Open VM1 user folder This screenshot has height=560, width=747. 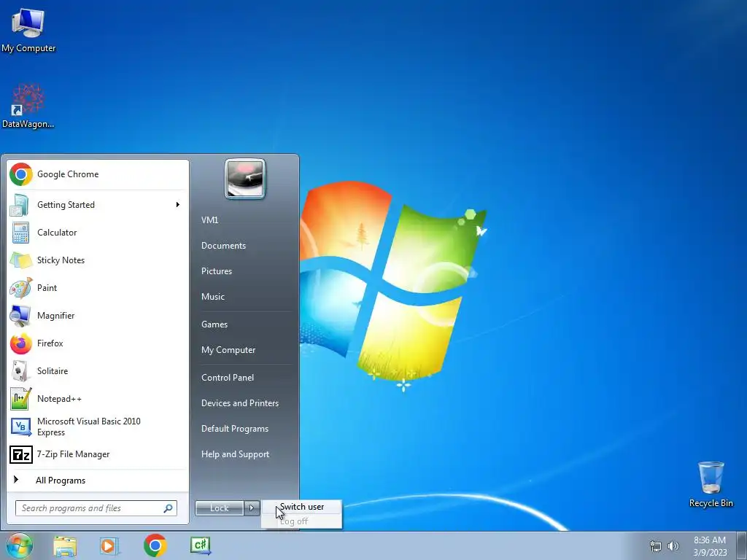pos(210,220)
